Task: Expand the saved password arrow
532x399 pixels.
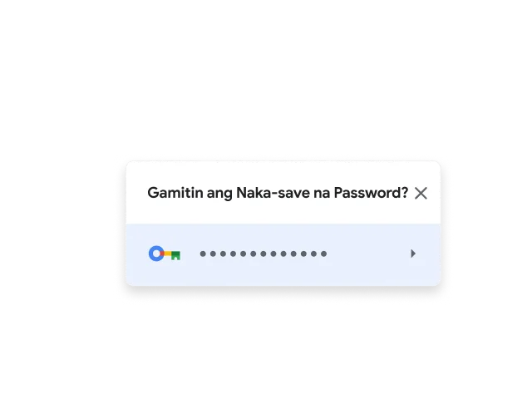Action: pyautogui.click(x=412, y=254)
